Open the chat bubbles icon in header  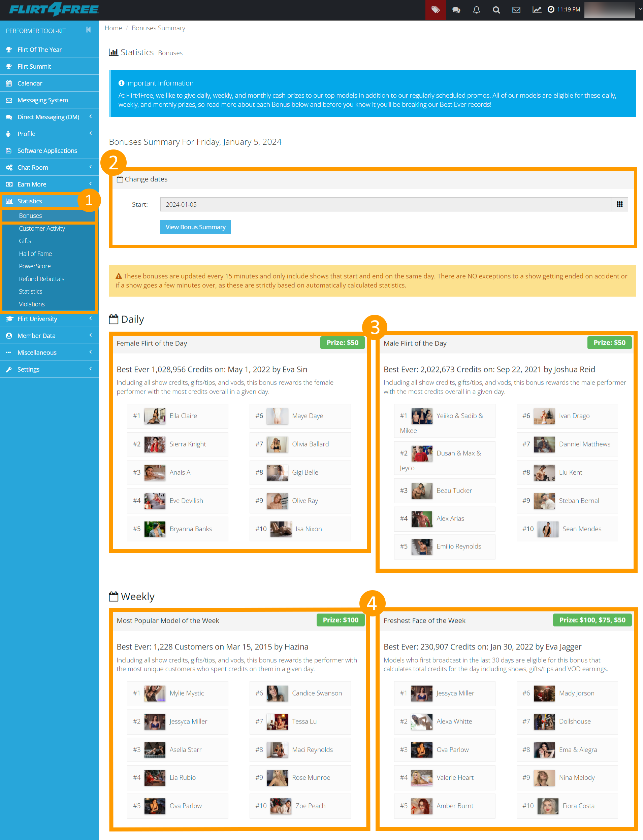click(456, 10)
